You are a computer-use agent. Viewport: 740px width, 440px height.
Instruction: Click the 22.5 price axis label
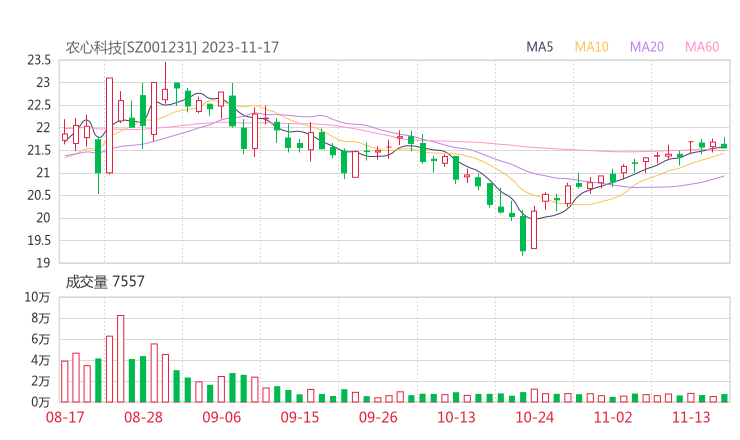39,105
